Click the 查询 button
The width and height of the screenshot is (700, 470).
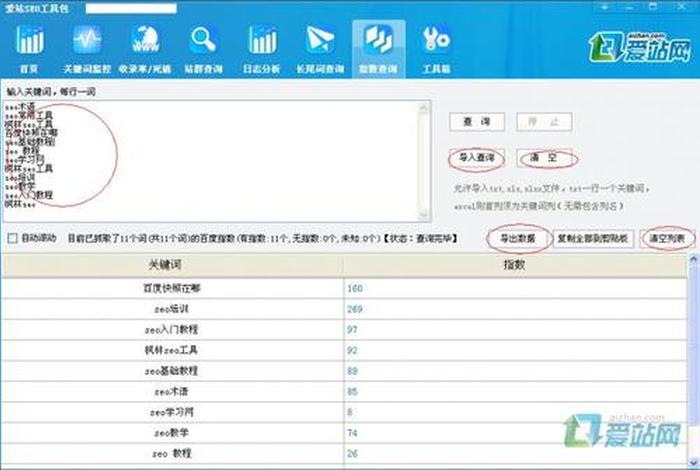pyautogui.click(x=477, y=121)
